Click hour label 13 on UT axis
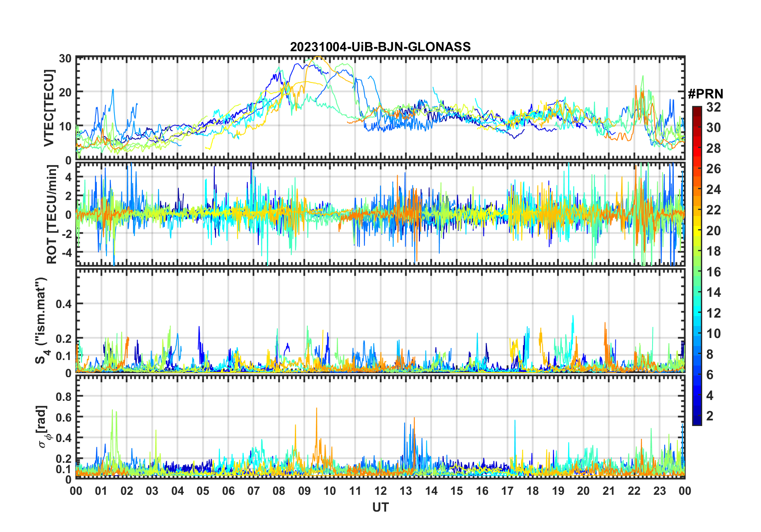This screenshot has height=532, width=761. pyautogui.click(x=406, y=491)
